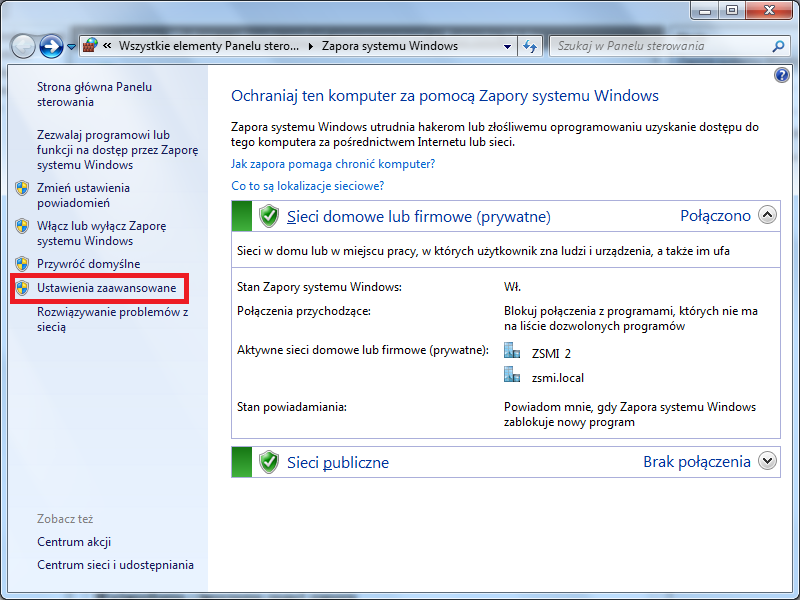Open 'Centrum akcji' link
The height and width of the screenshot is (600, 800).
click(x=74, y=542)
